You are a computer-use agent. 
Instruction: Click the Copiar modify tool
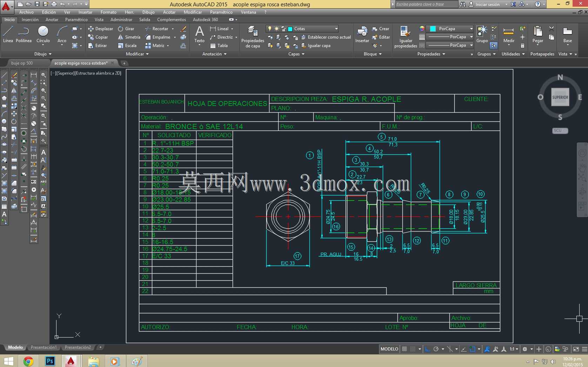[x=98, y=37]
